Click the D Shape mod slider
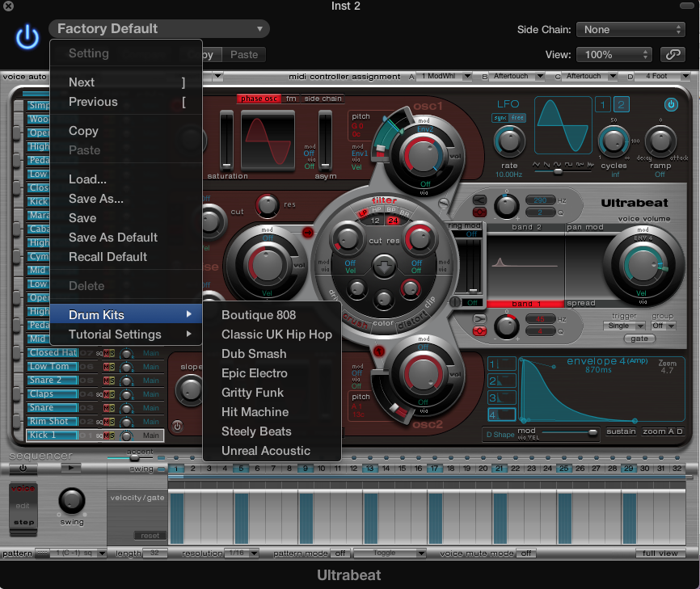 tap(569, 432)
